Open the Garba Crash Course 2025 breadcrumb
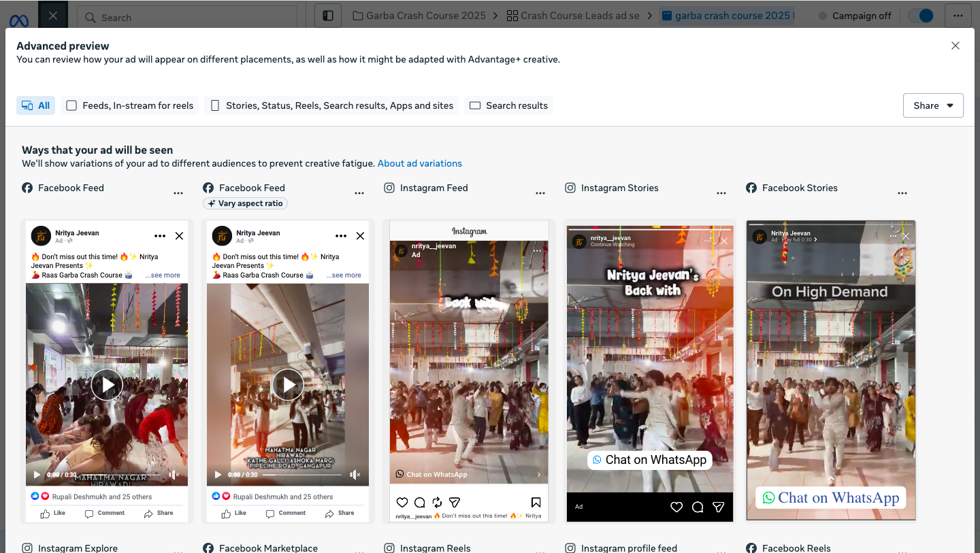Image resolution: width=980 pixels, height=553 pixels. [419, 16]
